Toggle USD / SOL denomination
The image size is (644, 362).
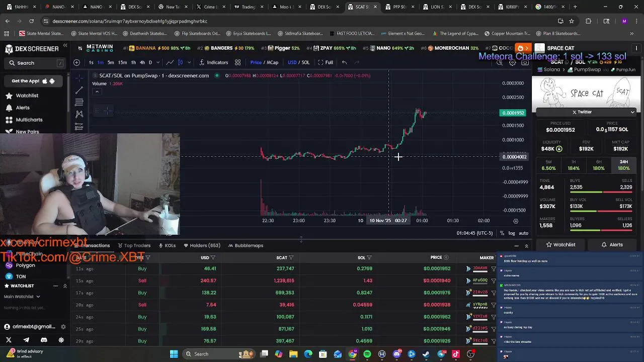pyautogui.click(x=298, y=62)
